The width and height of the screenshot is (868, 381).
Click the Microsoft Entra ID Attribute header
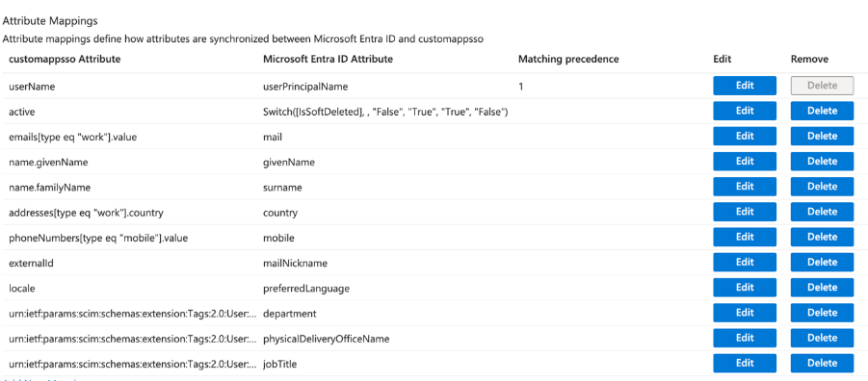(328, 59)
